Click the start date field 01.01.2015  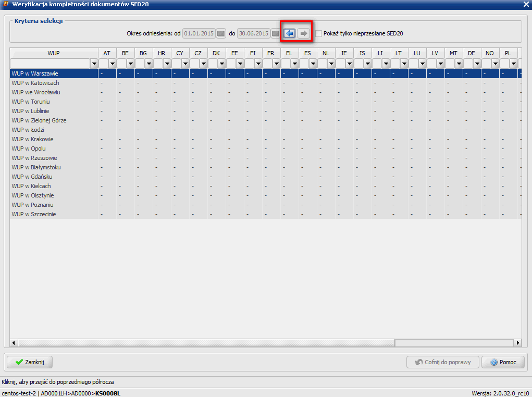click(199, 33)
